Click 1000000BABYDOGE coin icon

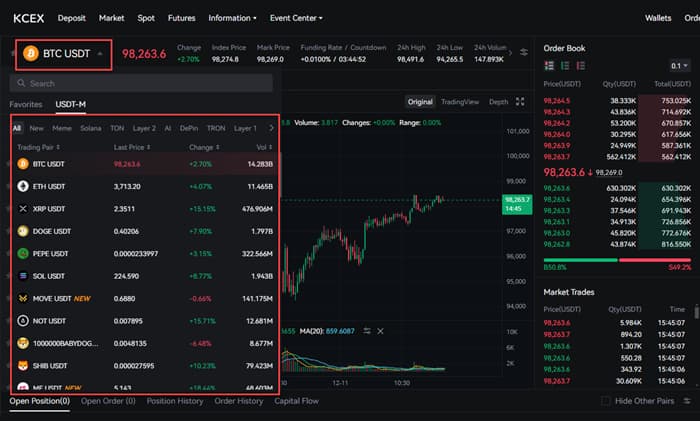coord(23,343)
